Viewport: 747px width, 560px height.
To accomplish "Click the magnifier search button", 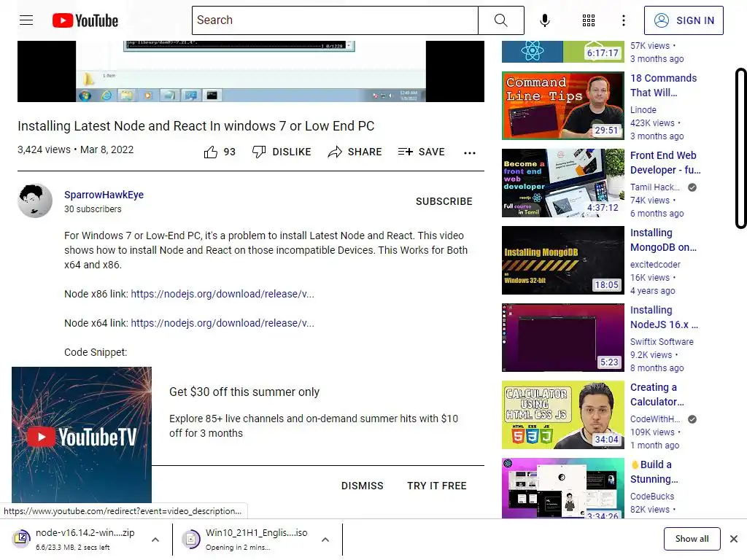I will click(x=500, y=20).
